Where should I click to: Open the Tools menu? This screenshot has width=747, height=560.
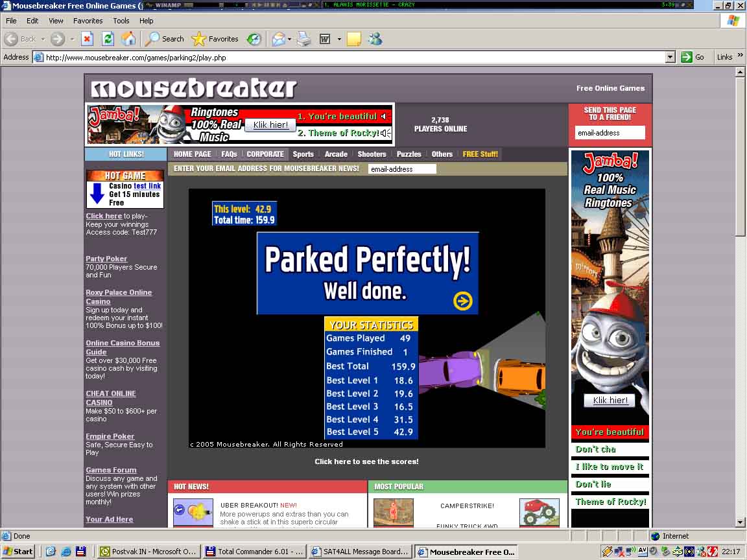121,21
